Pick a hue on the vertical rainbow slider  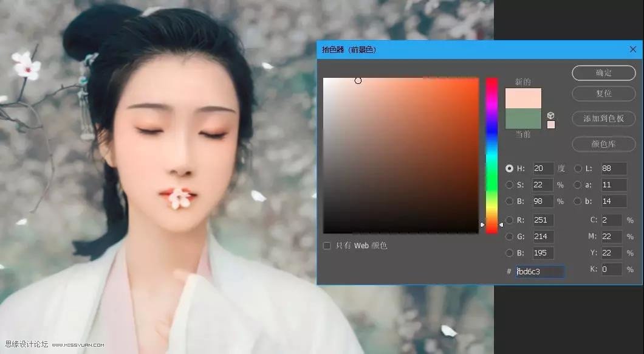click(x=492, y=152)
